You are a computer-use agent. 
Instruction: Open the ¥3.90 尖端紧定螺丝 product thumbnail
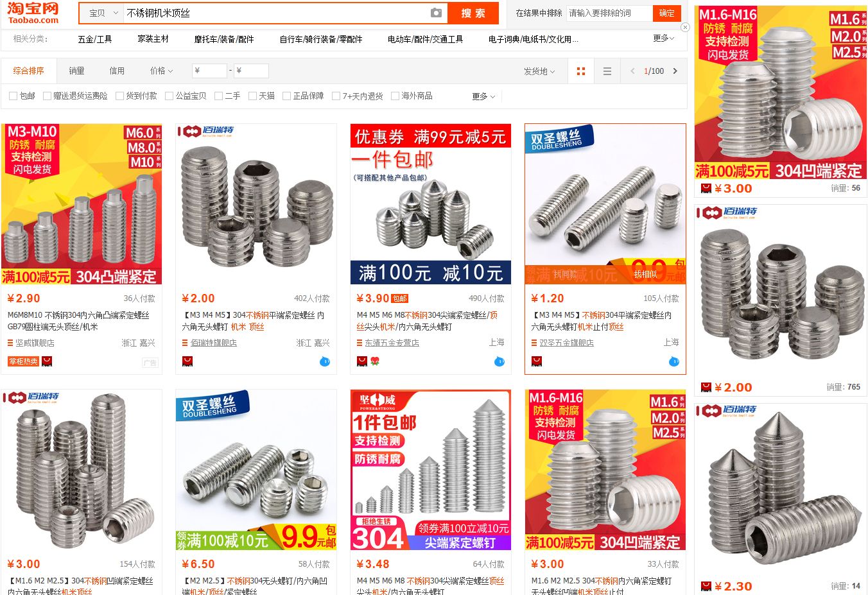click(x=430, y=204)
